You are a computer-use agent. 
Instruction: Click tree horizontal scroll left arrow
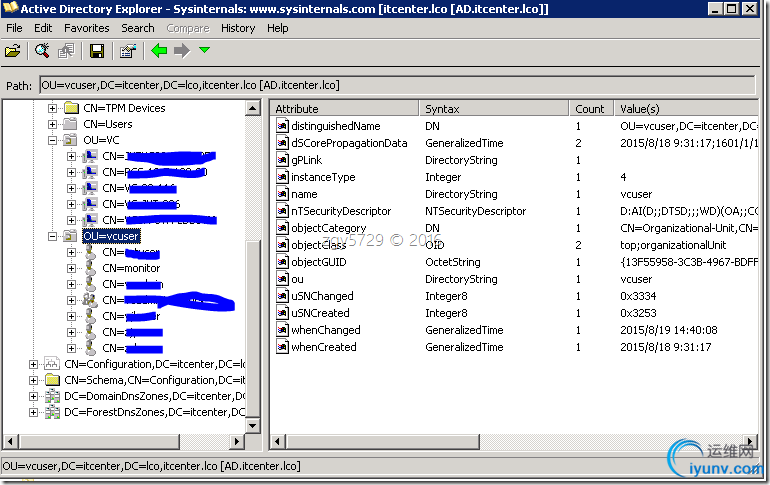(x=10, y=441)
